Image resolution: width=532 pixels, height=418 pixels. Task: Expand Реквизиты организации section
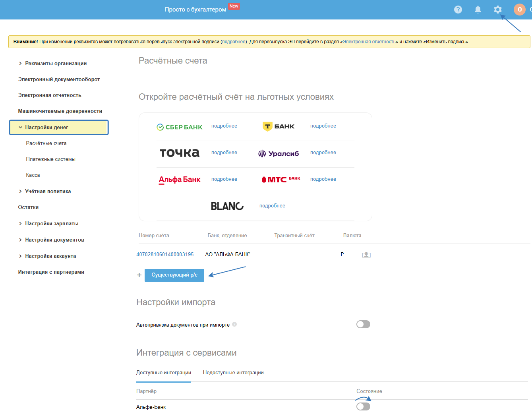[x=52, y=64]
